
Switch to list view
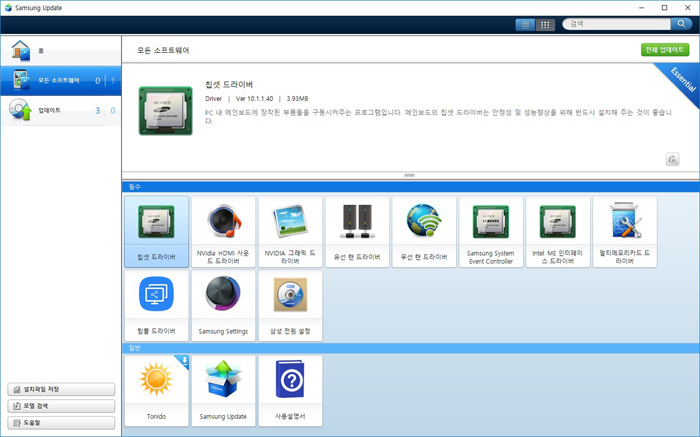pos(525,25)
